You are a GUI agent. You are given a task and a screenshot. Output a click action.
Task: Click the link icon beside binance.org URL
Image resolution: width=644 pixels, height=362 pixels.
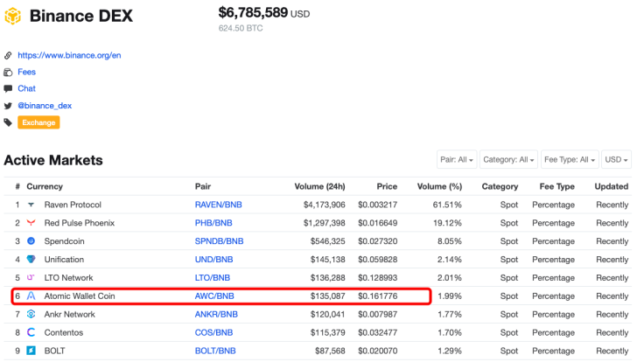coord(8,55)
